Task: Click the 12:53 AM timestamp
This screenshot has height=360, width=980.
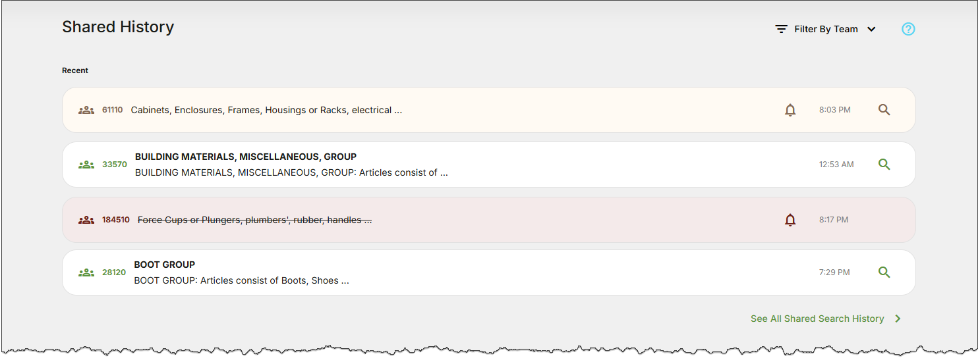Action: 836,165
